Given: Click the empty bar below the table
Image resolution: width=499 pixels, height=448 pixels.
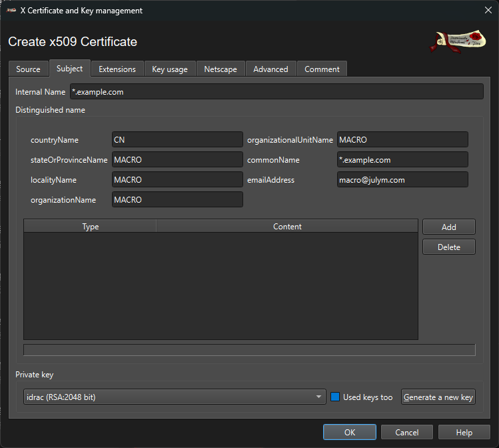Looking at the screenshot, I should 249,350.
